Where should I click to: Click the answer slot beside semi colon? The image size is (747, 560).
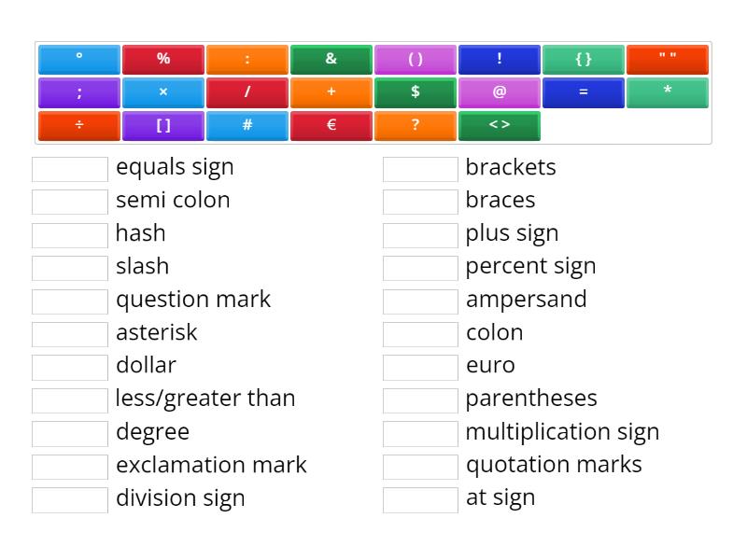69,200
